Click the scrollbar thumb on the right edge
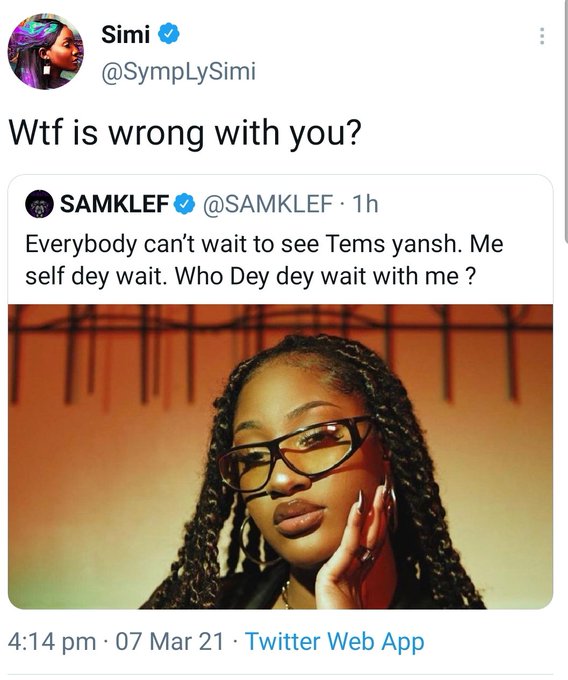Screen dimensions: 568x680 (x=566, y=119)
